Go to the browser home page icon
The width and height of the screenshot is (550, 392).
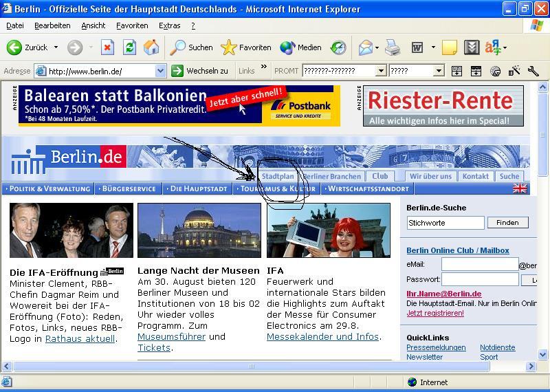pos(151,47)
